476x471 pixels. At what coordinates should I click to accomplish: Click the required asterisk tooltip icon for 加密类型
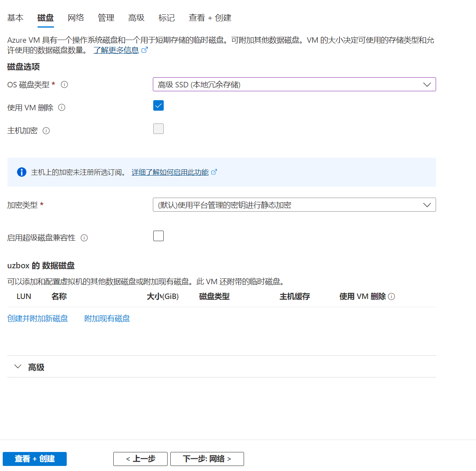(42, 205)
